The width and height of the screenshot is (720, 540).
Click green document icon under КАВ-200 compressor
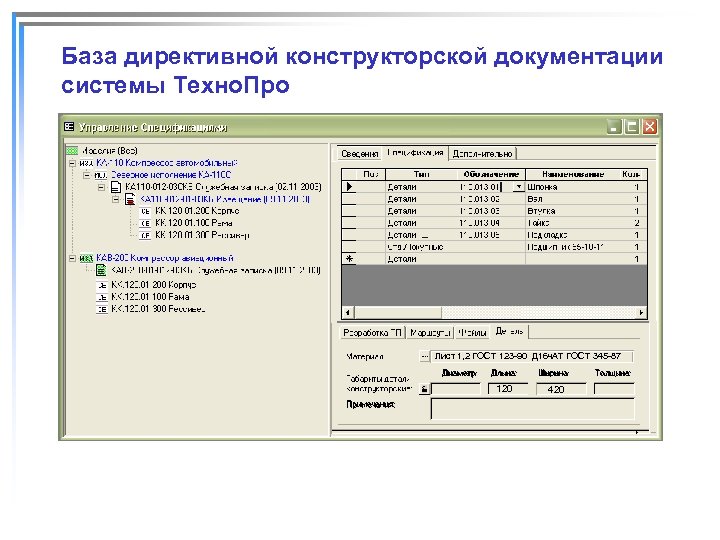point(101,270)
